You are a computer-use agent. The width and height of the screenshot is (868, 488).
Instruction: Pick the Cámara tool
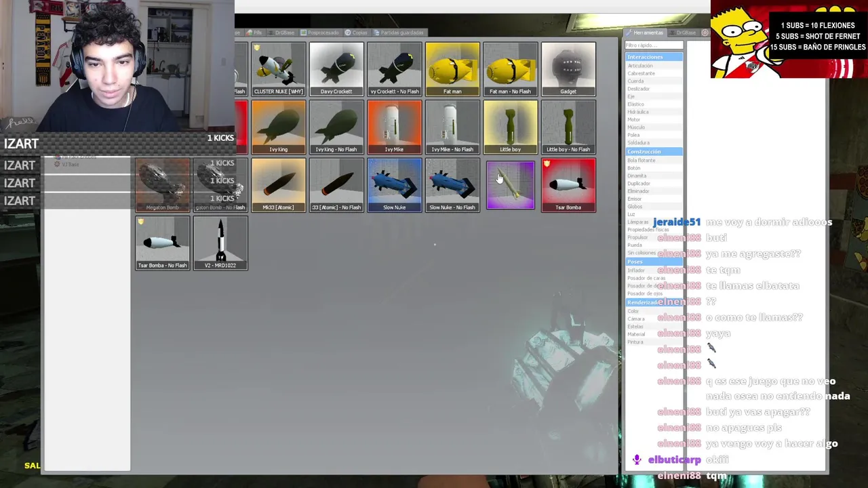(x=636, y=319)
